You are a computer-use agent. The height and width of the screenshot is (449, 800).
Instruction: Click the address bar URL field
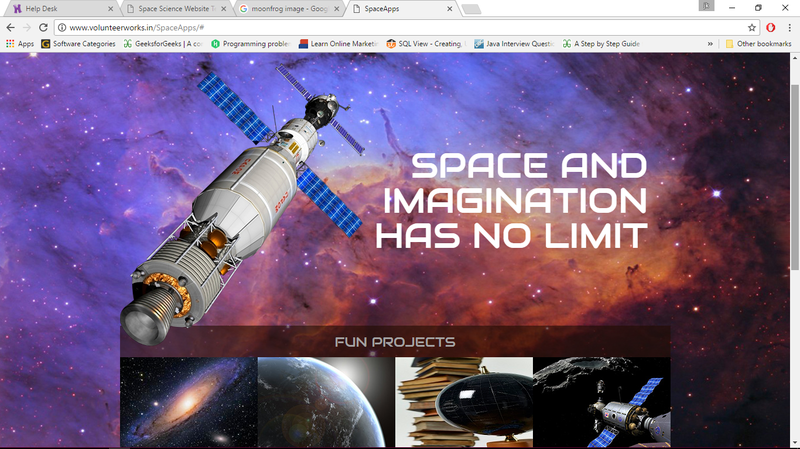400,27
